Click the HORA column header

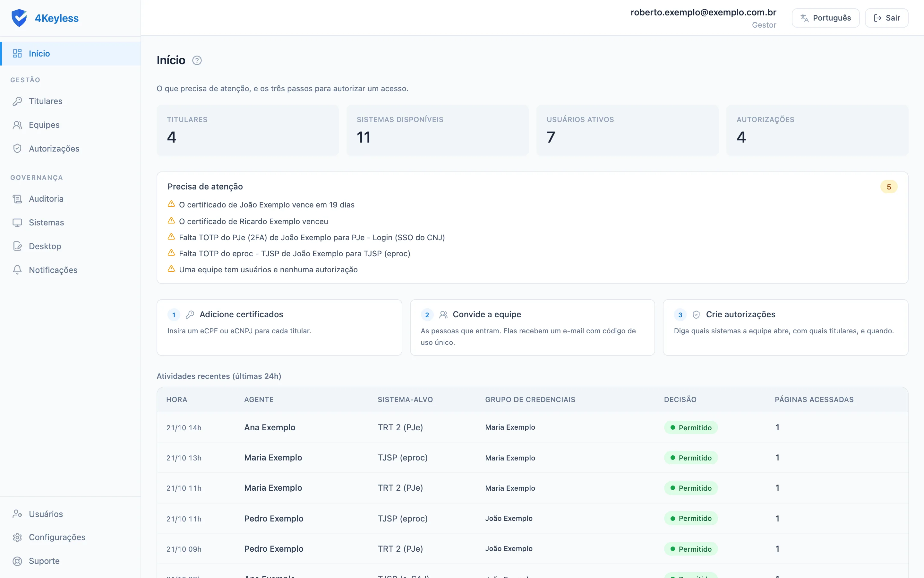click(x=177, y=399)
